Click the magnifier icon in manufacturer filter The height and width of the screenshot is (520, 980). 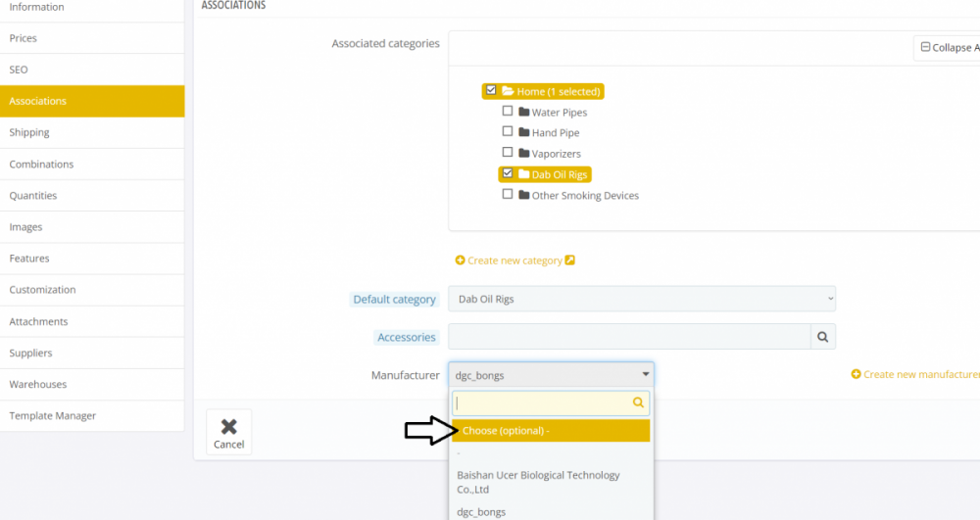click(638, 402)
